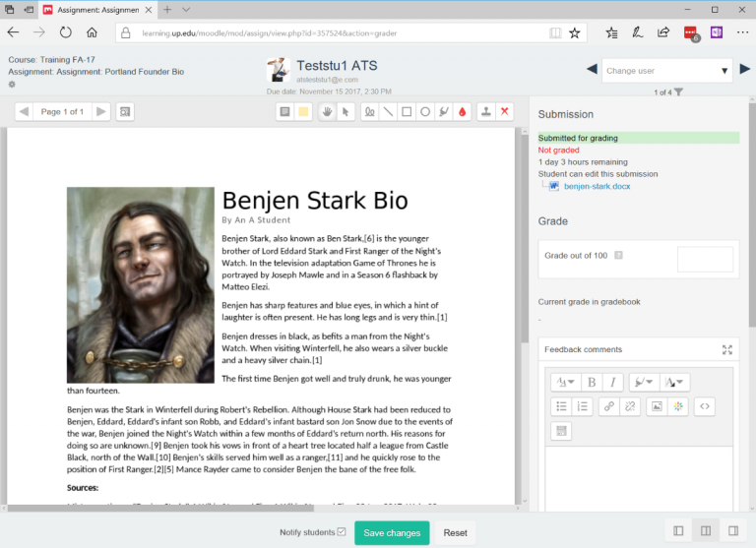Switch to the Assignment browser tab
The height and width of the screenshot is (548, 756).
(x=97, y=10)
